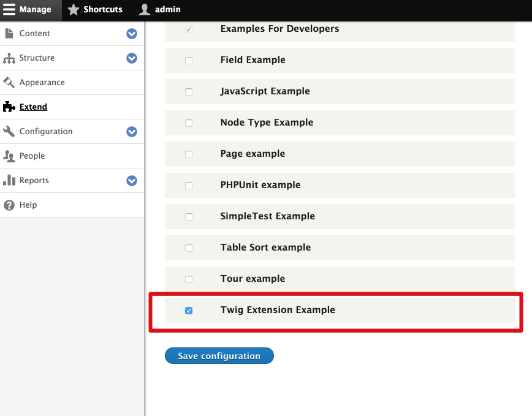This screenshot has height=416, width=532.
Task: Expand the Content submenu arrow
Action: click(132, 34)
